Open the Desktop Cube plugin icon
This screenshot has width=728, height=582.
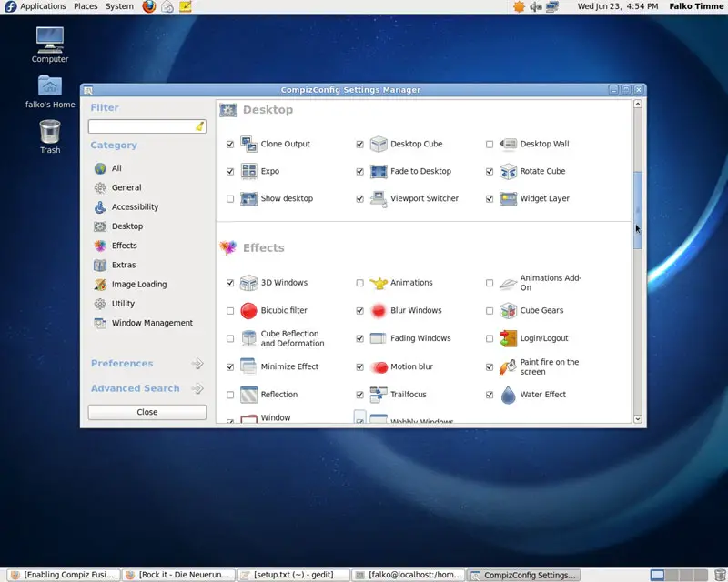[x=379, y=144]
